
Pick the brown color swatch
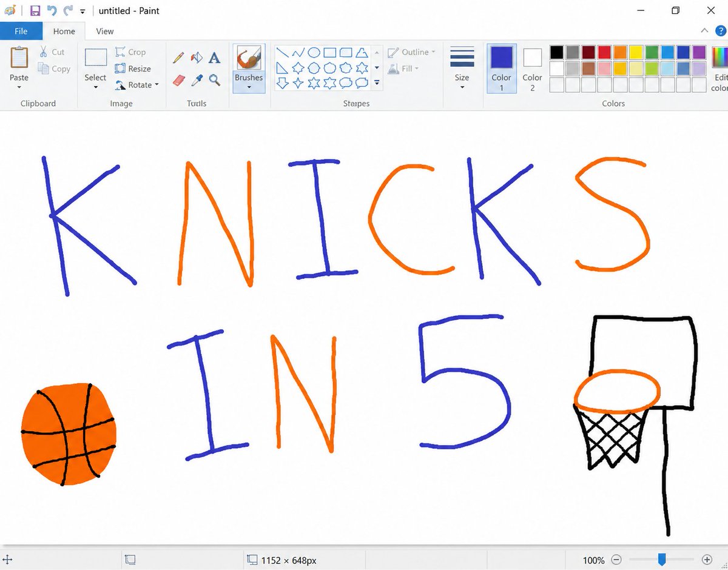tap(588, 69)
